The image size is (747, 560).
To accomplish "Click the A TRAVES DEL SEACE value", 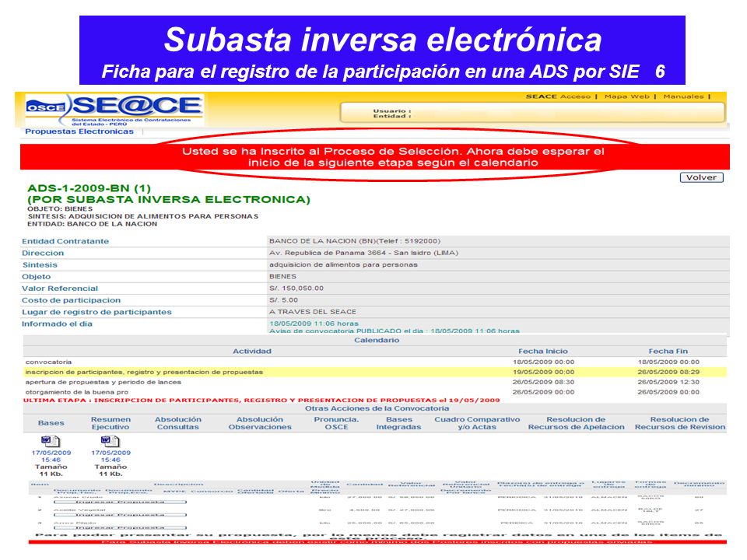I will tap(313, 311).
